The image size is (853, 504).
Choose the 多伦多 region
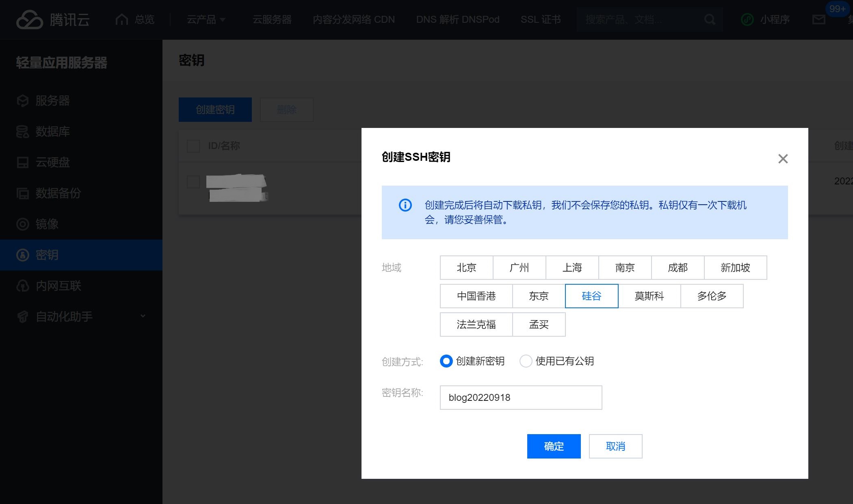712,296
